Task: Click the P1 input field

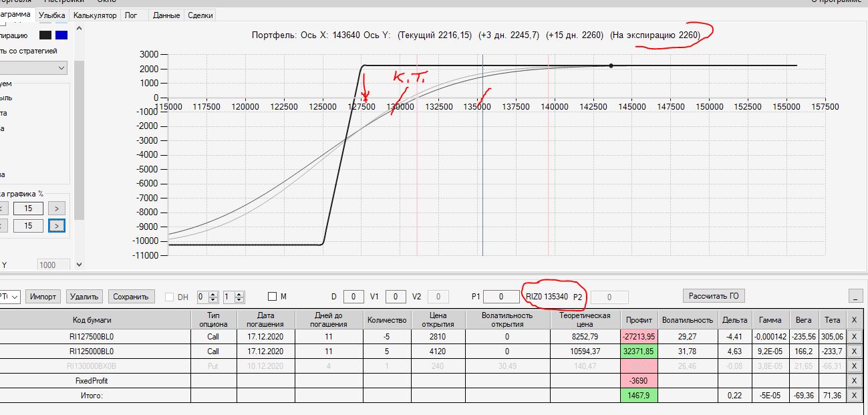Action: click(501, 296)
